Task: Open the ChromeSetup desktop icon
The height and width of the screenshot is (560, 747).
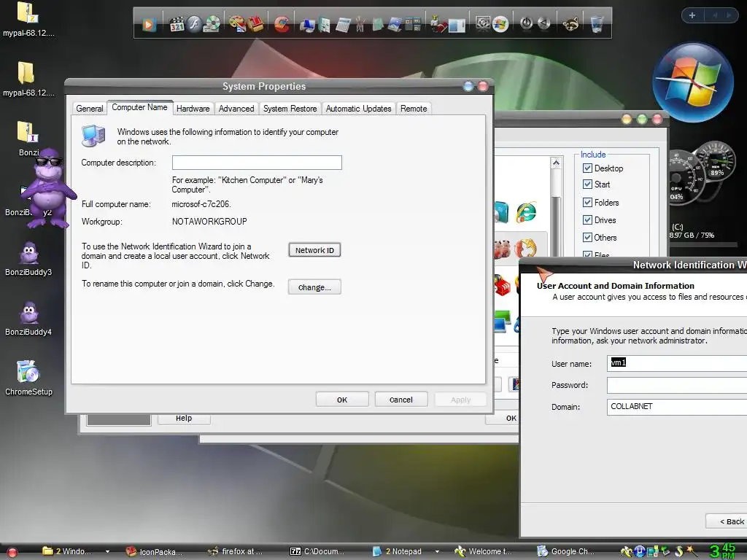Action: [x=28, y=378]
